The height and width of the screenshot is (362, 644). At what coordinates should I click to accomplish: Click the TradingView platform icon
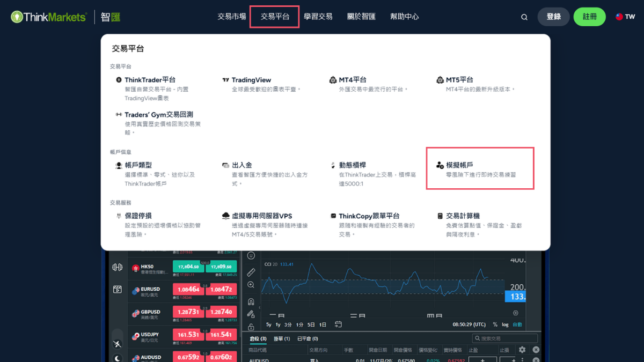click(x=226, y=80)
